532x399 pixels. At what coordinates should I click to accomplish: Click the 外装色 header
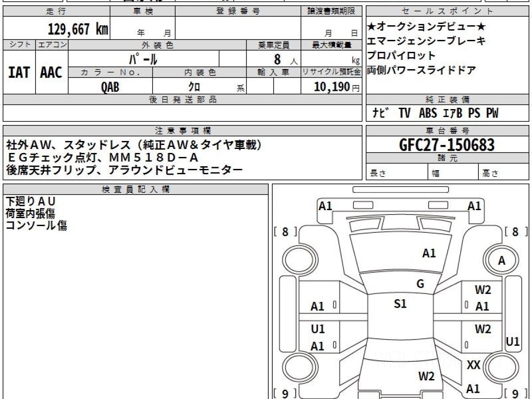(157, 45)
